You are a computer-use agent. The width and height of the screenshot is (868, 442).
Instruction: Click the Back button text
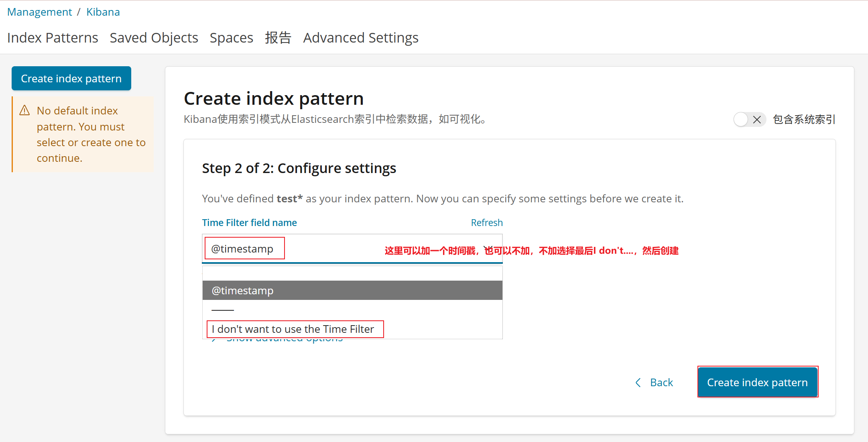click(x=661, y=383)
